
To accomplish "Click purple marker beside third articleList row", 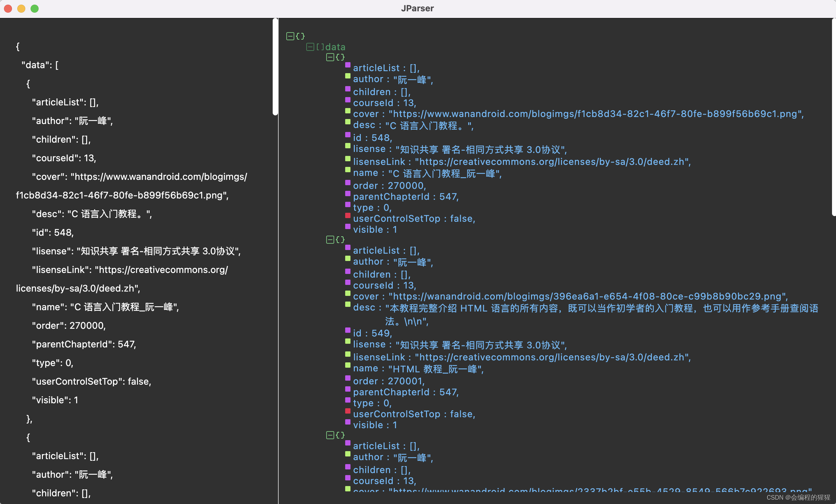I will click(x=348, y=442).
